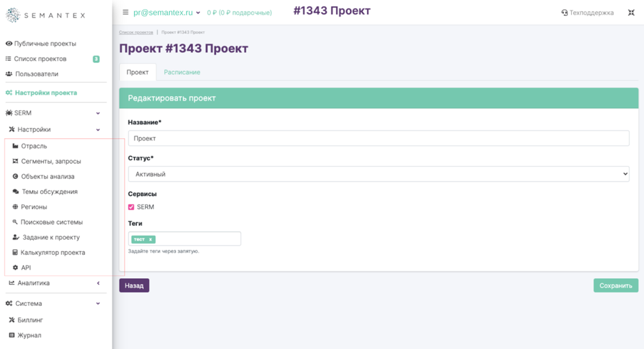
Task: Click the tools icon beside Настройки
Action: pyautogui.click(x=12, y=129)
